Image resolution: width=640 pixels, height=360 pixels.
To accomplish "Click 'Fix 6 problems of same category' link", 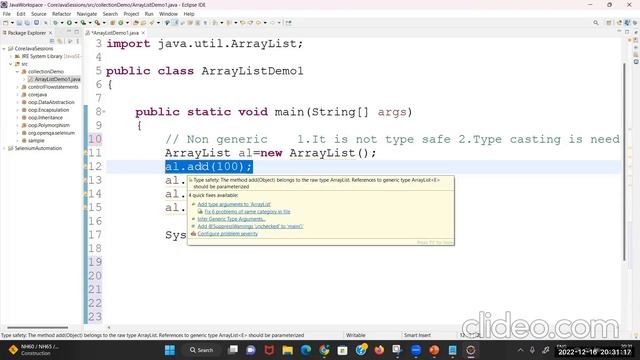I will click(247, 211).
